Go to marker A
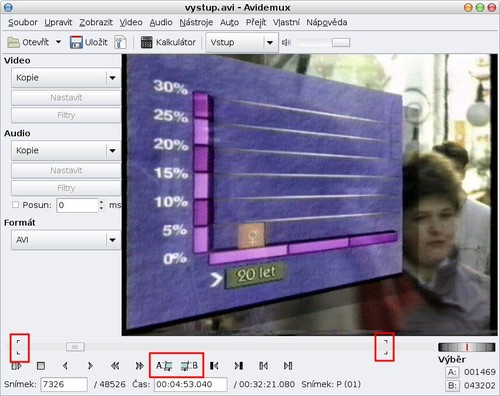Viewport: 500px width, 396px height. [263, 366]
